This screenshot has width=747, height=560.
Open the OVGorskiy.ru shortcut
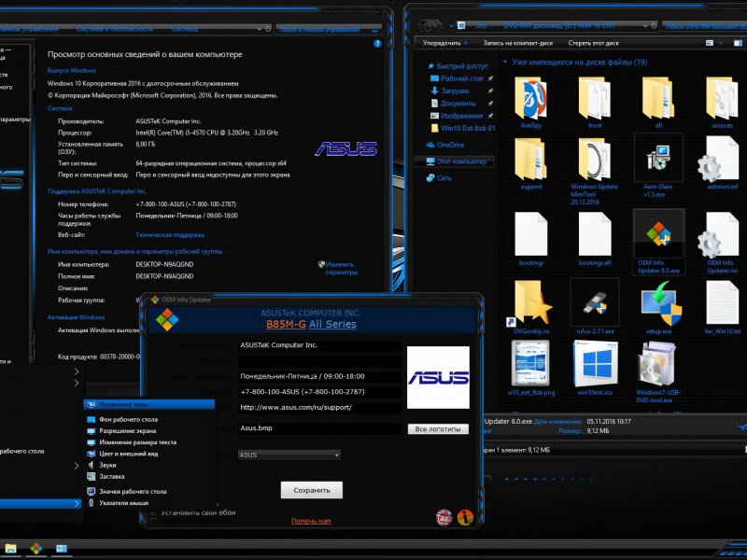(530, 308)
